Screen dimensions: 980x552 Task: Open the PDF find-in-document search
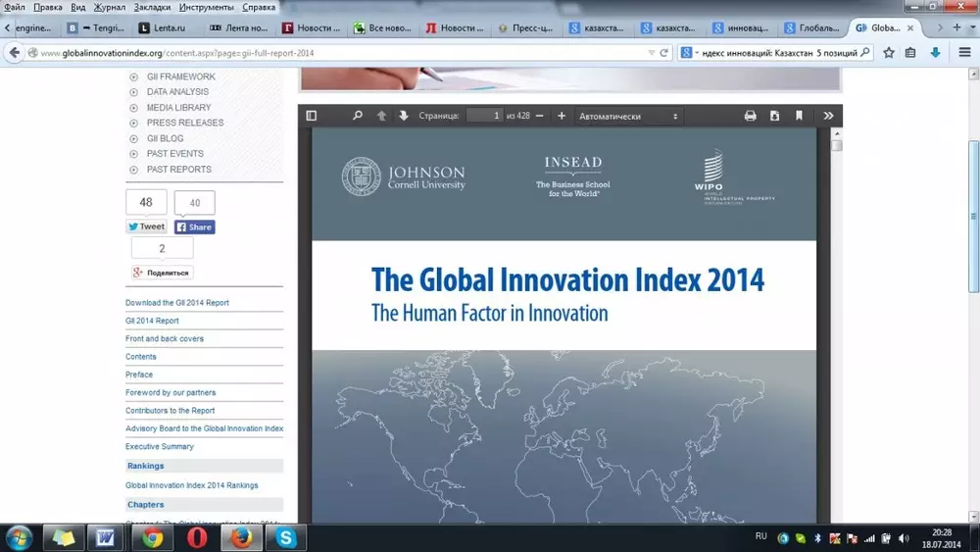tap(358, 116)
